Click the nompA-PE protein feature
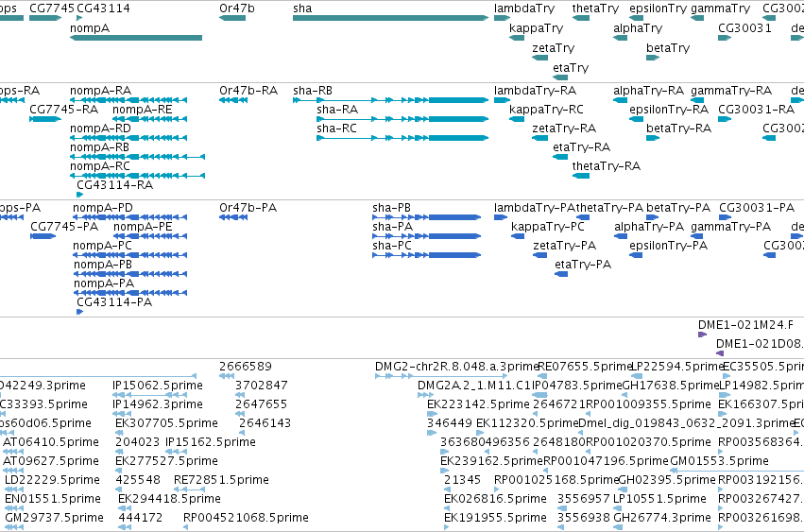Image resolution: width=804 pixels, height=532 pixels. [150, 236]
